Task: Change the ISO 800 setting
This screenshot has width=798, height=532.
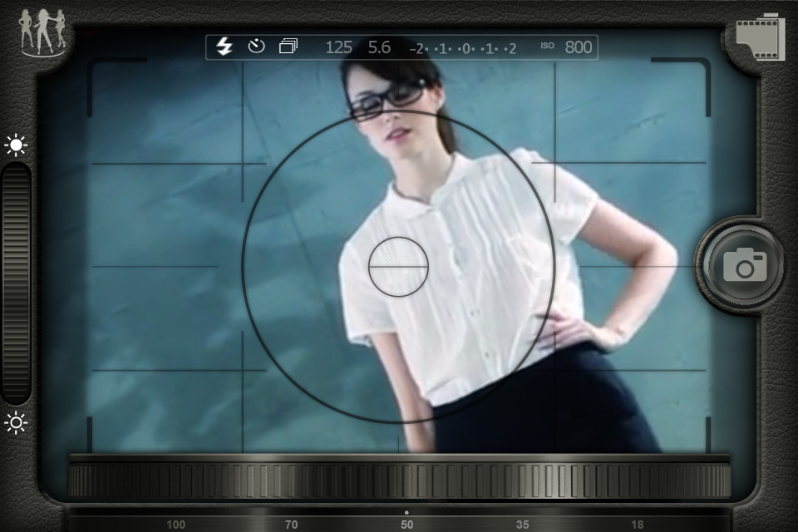Action: click(566, 47)
